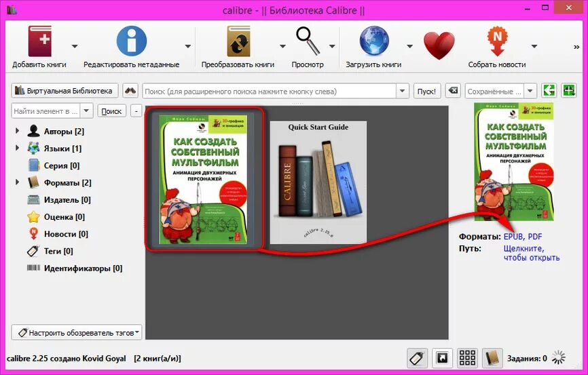This screenshot has height=375, width=588.
Task: Click the calibre app icon in title bar
Action: pos(12,9)
